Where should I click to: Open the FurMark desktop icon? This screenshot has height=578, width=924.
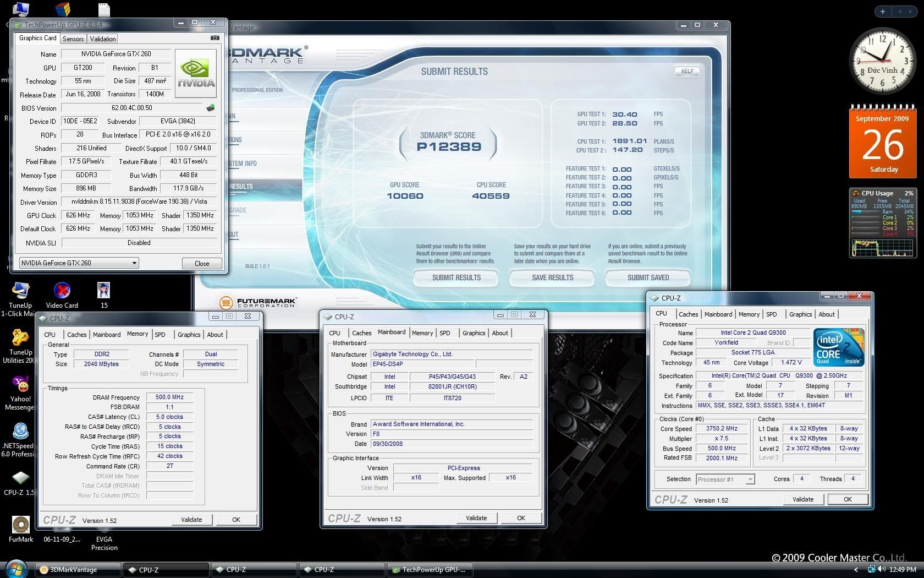[x=21, y=530]
